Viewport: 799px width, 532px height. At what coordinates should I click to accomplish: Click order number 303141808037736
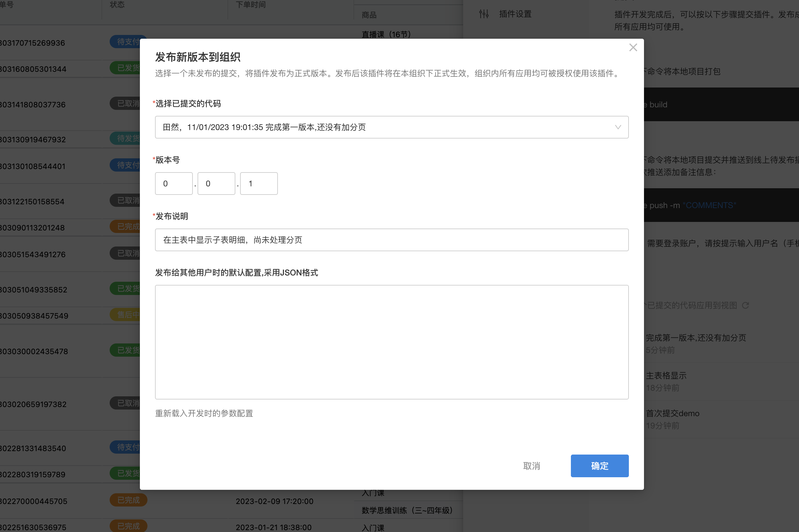click(x=32, y=105)
